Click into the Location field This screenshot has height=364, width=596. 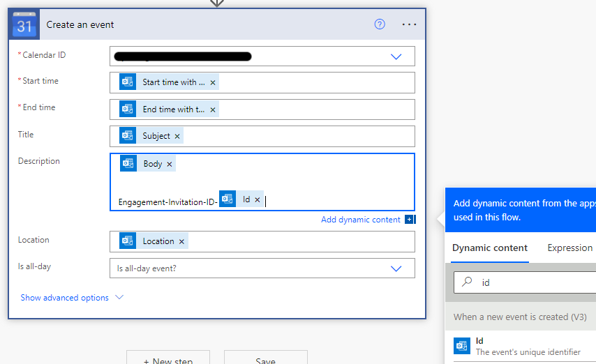click(x=262, y=241)
